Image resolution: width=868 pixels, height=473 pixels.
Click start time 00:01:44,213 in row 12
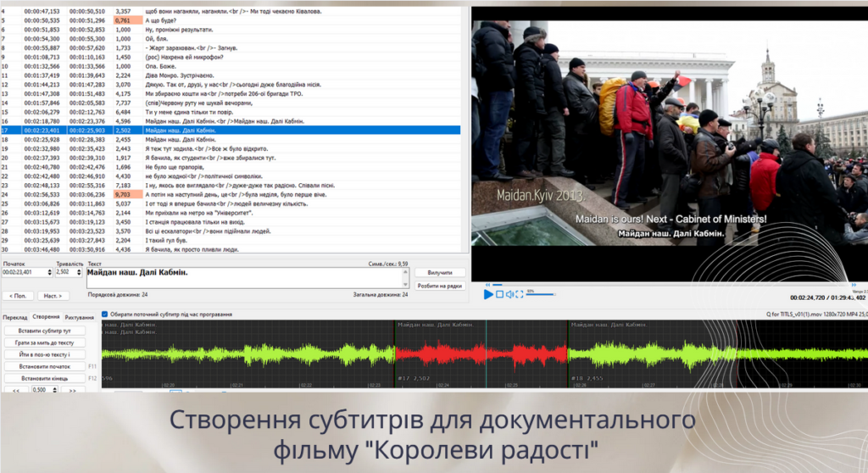[42, 85]
